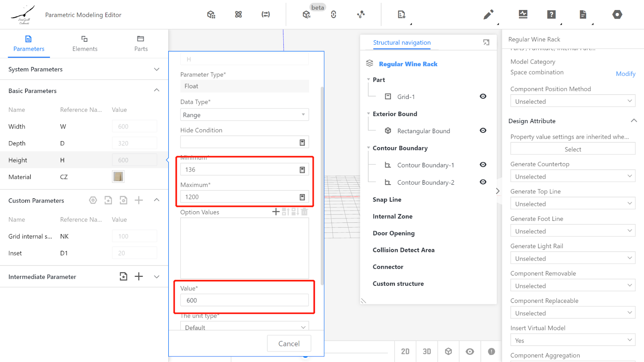The image size is (644, 362).
Task: Expand the System Parameters section
Action: click(157, 70)
